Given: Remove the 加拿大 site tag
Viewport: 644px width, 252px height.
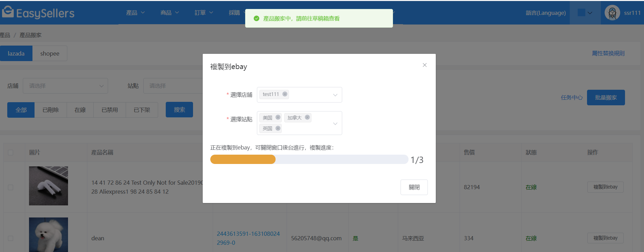Looking at the screenshot, I should (x=307, y=117).
